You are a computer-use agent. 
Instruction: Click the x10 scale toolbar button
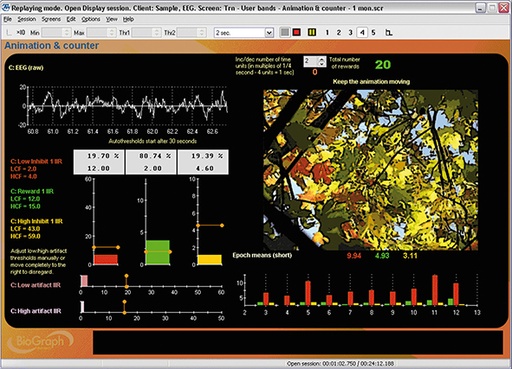(21, 32)
